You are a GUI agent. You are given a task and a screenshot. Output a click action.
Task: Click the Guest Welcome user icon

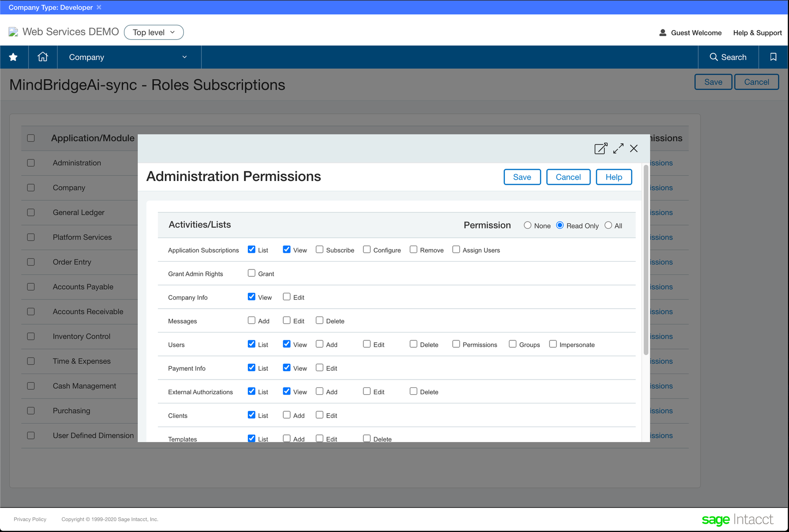point(663,33)
